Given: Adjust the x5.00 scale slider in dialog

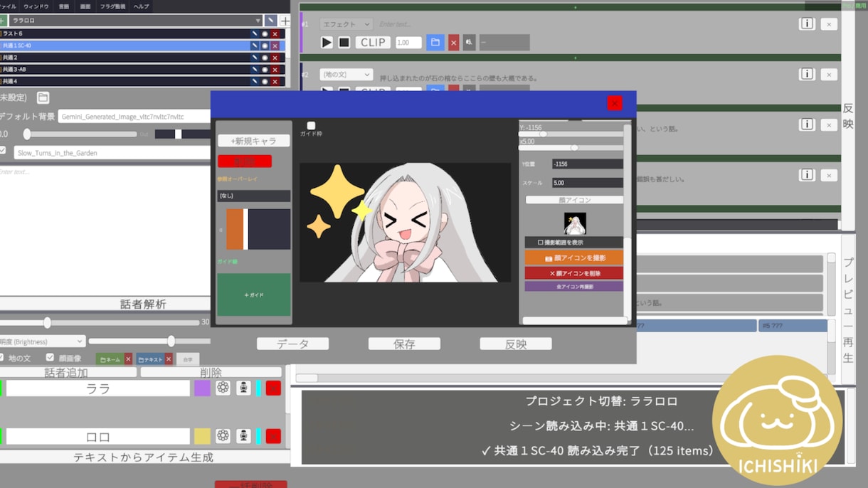Looking at the screenshot, I should tap(572, 148).
